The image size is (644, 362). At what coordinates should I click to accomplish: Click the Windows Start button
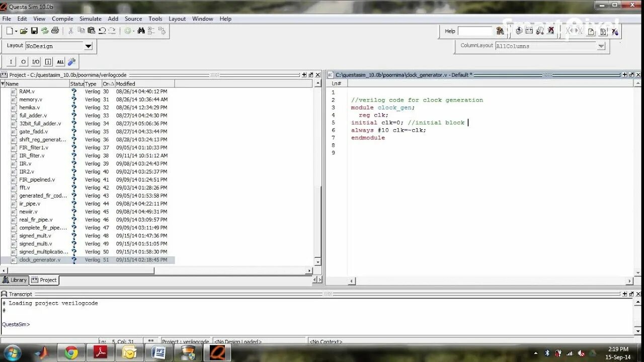pyautogui.click(x=12, y=352)
